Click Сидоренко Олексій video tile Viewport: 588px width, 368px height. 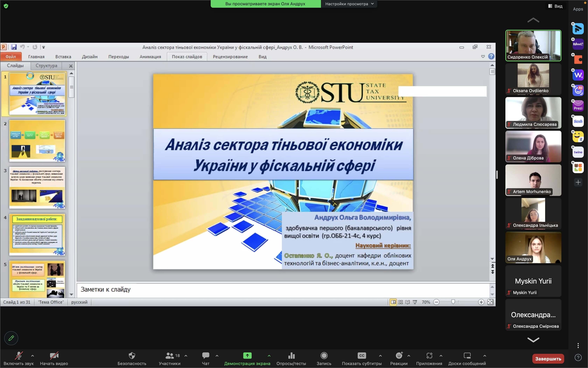(x=533, y=45)
